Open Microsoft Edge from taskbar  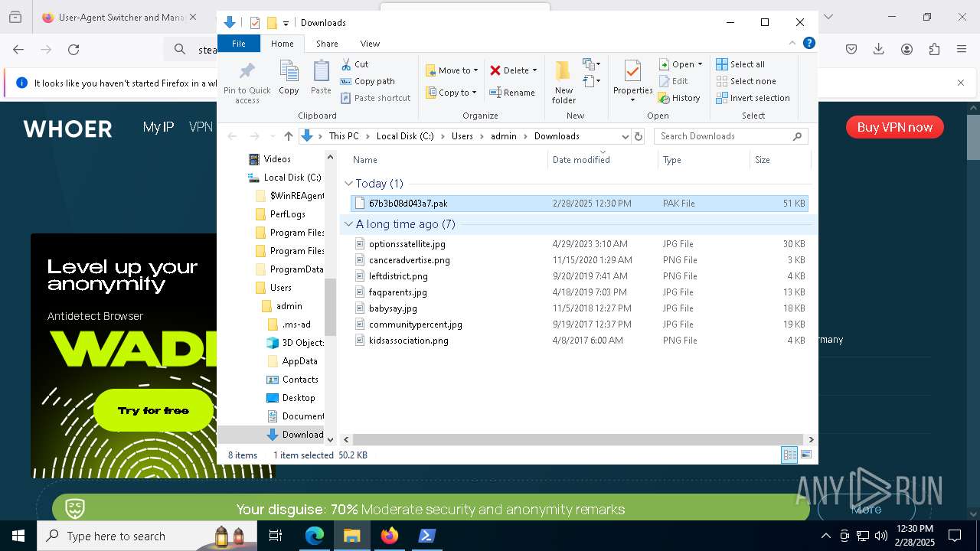pyautogui.click(x=315, y=536)
